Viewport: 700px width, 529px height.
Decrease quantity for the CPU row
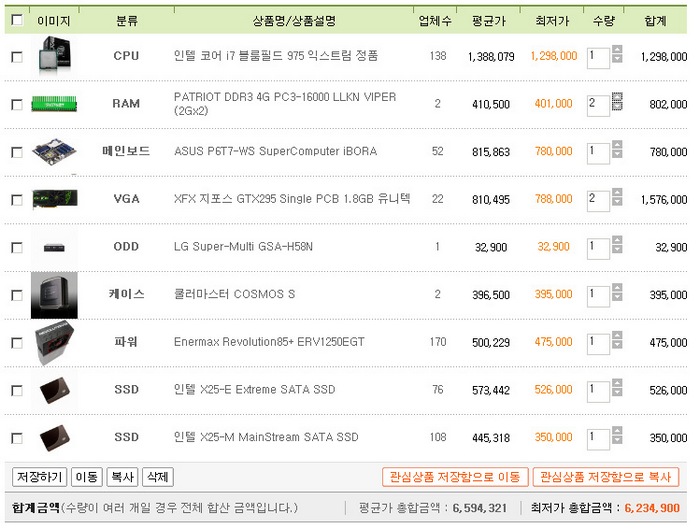pyautogui.click(x=617, y=58)
